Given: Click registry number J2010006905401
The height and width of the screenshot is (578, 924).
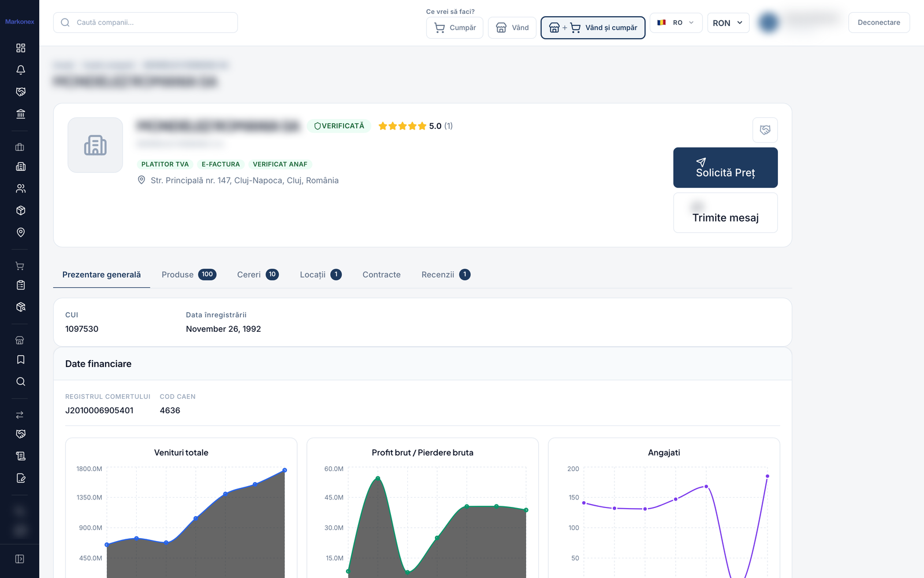Looking at the screenshot, I should pyautogui.click(x=99, y=410).
